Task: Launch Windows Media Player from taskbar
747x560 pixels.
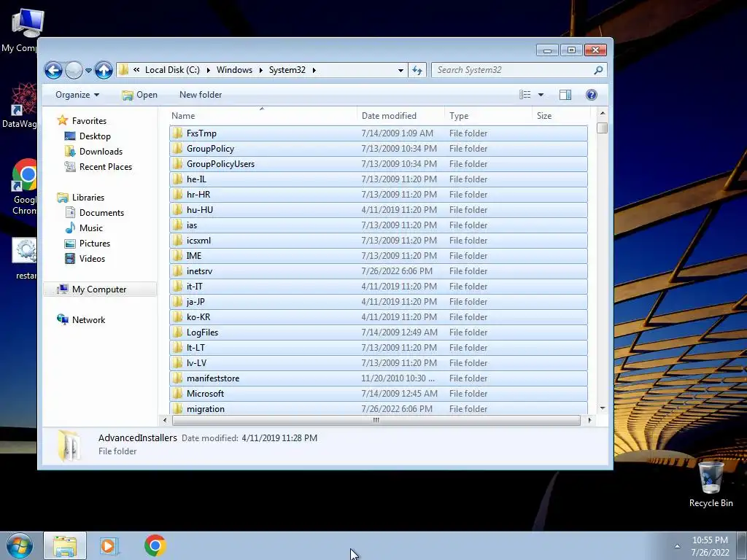Action: [x=109, y=545]
